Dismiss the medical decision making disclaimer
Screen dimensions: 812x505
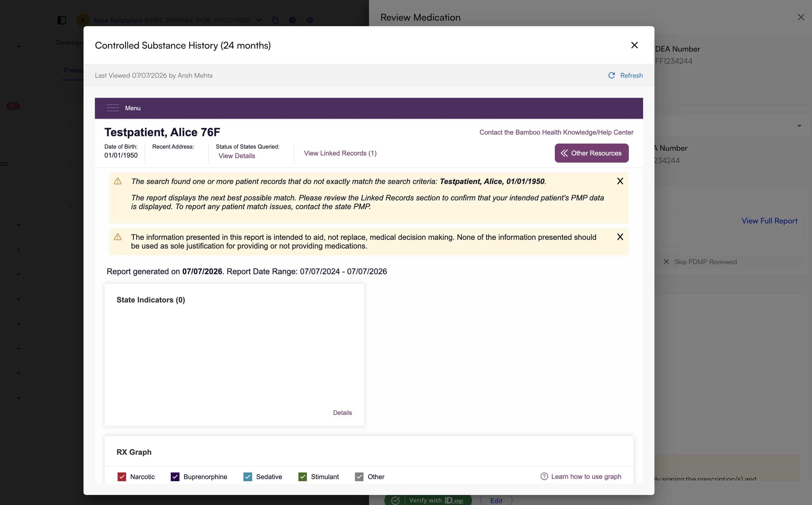(x=620, y=237)
